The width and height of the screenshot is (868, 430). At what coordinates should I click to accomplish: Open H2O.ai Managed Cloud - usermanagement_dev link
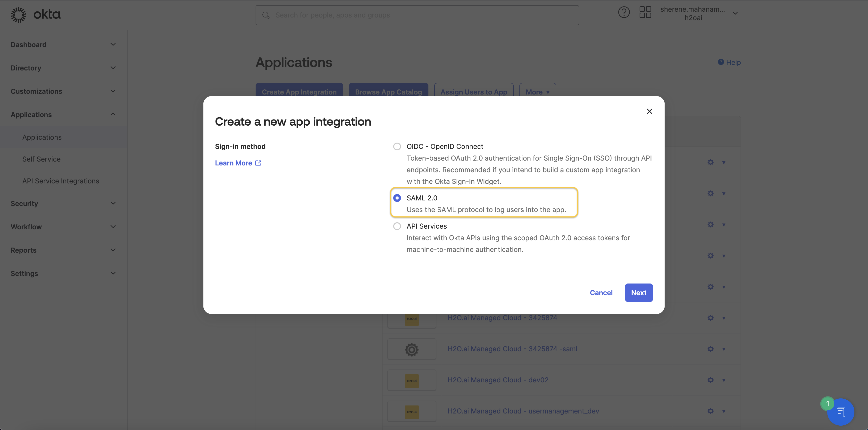point(523,411)
